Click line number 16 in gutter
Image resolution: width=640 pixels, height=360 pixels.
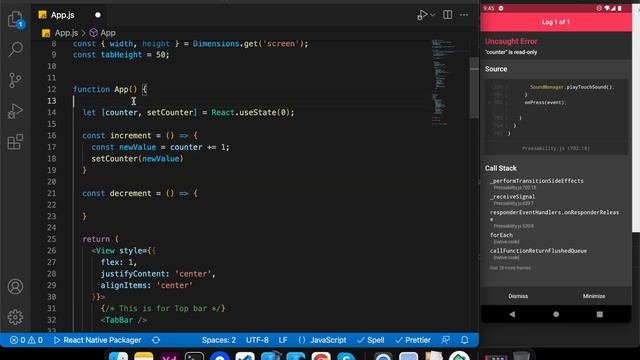[x=51, y=136]
